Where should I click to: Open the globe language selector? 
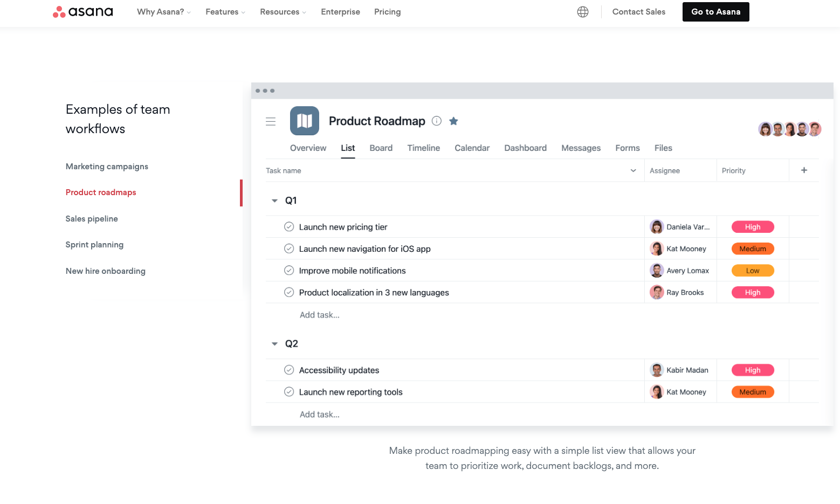point(582,12)
